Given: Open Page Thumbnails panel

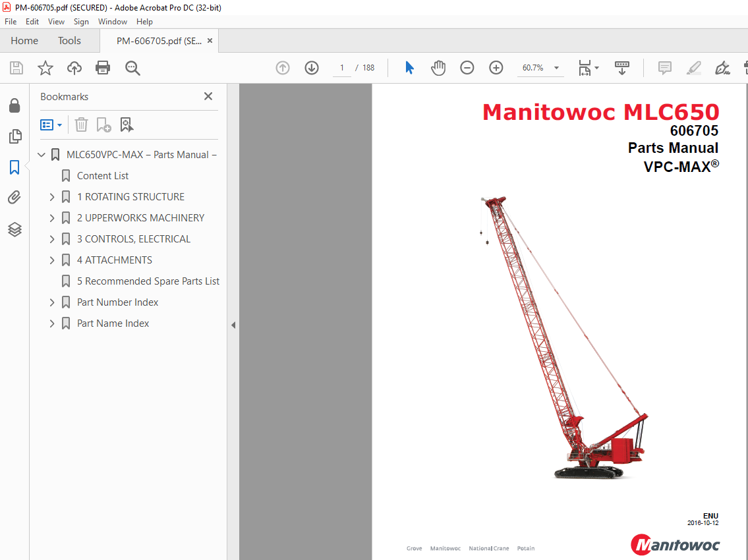Looking at the screenshot, I should [14, 136].
